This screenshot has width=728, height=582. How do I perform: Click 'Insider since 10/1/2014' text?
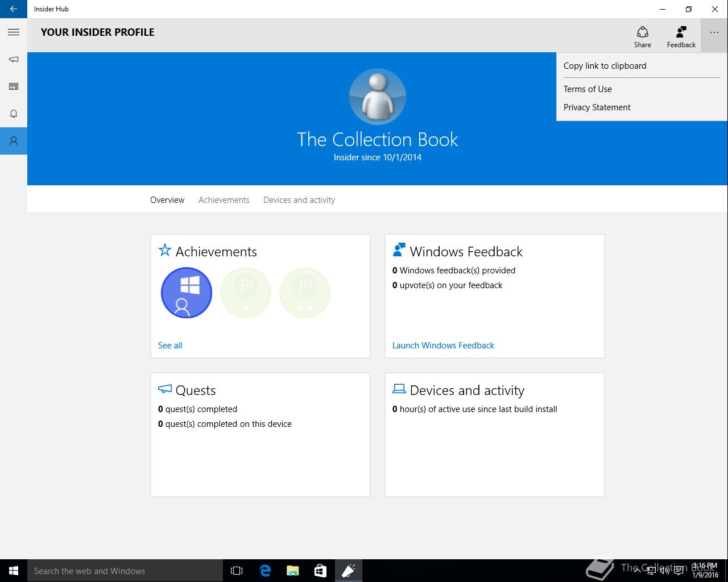378,157
